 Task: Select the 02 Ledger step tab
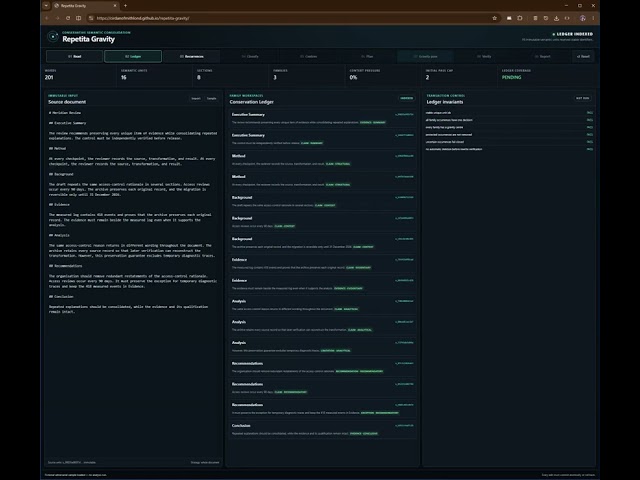pos(133,56)
